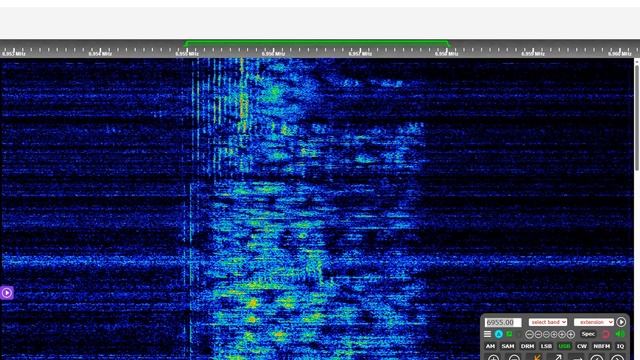Click the purple play icon on waterfall left edge
This screenshot has width=640, height=360.
[7, 293]
